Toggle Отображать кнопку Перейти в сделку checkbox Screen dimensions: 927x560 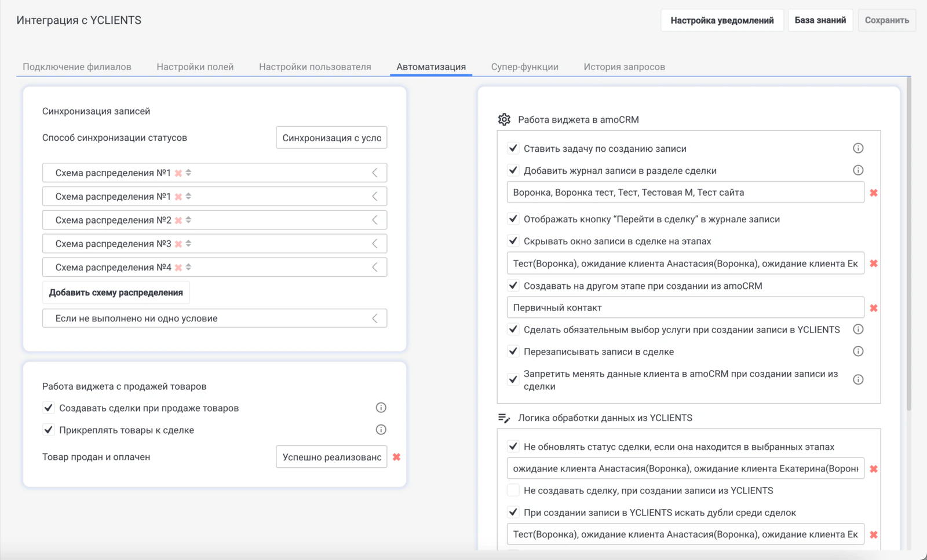tap(513, 219)
